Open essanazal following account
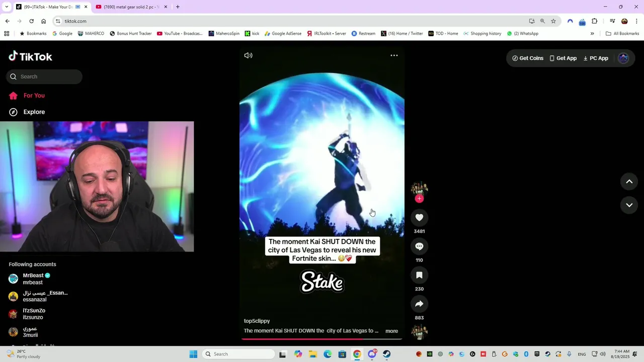 [x=38, y=296]
